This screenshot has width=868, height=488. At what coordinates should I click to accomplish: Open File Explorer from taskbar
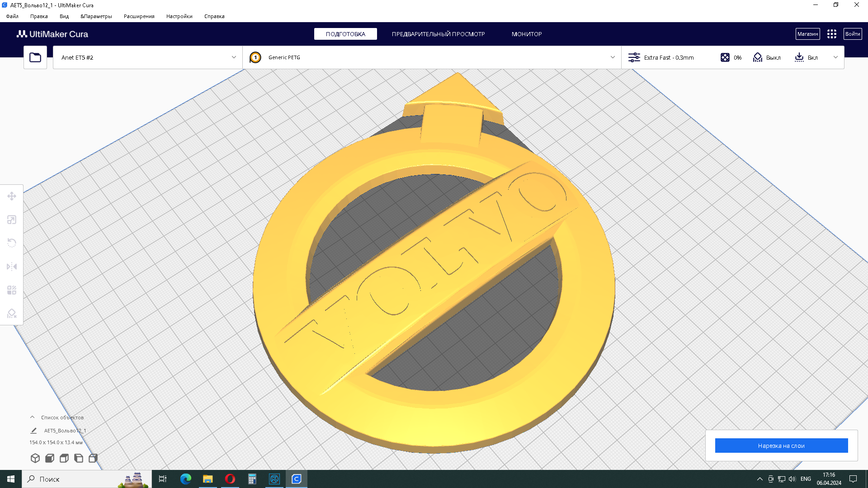208,479
